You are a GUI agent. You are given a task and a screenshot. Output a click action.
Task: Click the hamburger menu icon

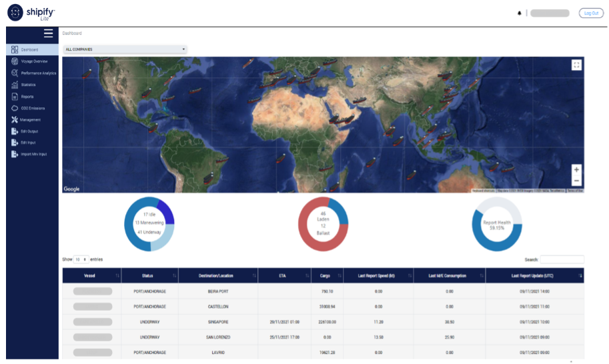coord(48,33)
